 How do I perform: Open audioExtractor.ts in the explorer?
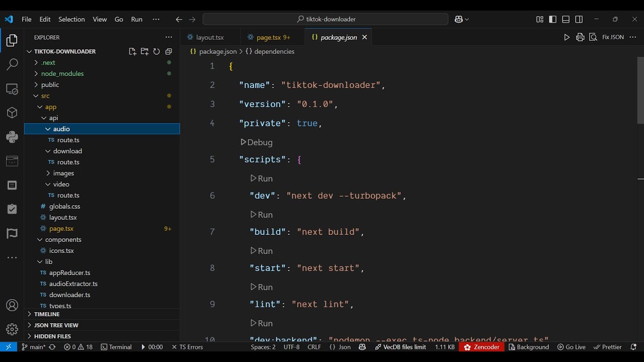pos(73,284)
